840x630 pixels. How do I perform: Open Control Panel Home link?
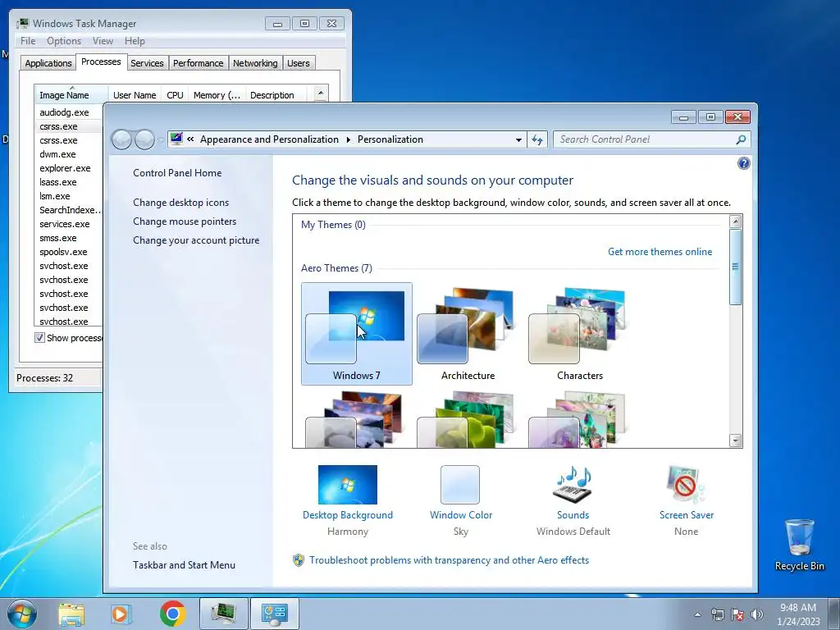tap(177, 173)
